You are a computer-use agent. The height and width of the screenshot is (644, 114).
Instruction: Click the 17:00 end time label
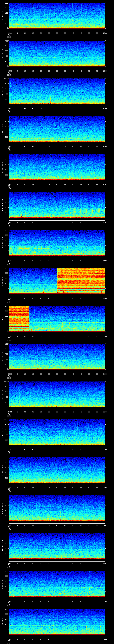click(105, 109)
